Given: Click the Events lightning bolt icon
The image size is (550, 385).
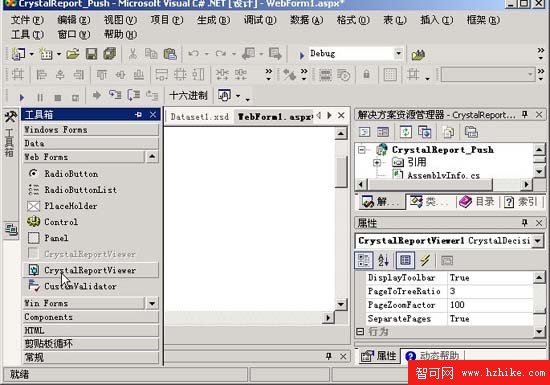Looking at the screenshot, I should [425, 260].
